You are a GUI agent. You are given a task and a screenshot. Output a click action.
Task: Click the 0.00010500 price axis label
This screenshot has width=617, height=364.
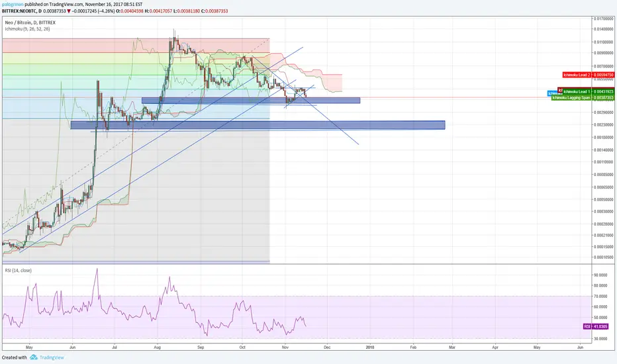604,257
